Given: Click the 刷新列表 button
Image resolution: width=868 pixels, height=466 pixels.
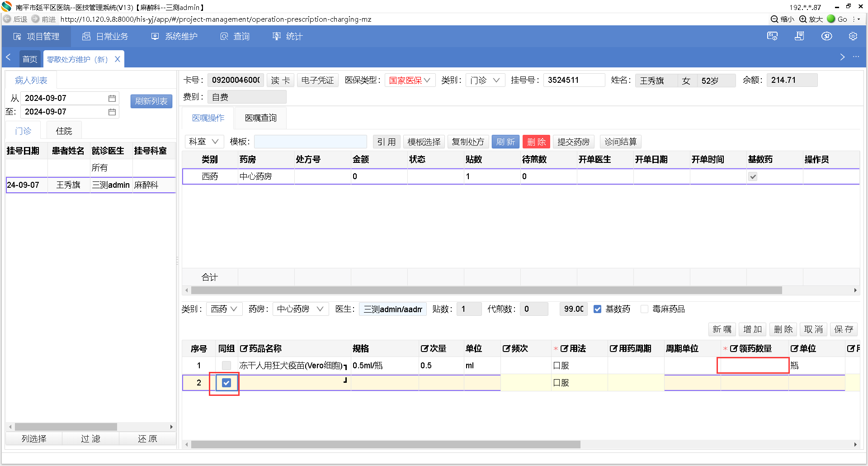Looking at the screenshot, I should (151, 101).
